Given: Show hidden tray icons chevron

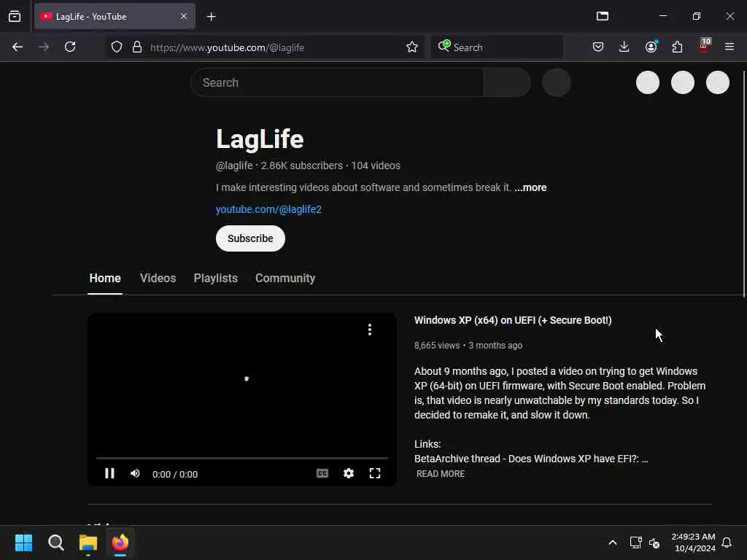Looking at the screenshot, I should coord(613,542).
